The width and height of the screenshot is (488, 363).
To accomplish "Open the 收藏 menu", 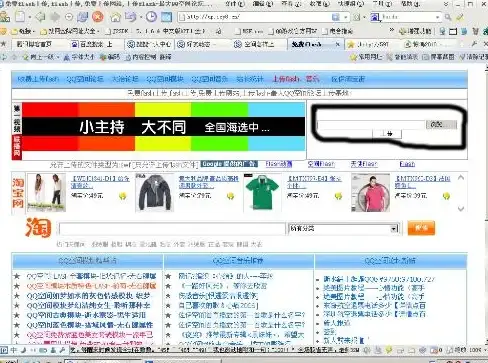I will click(x=320, y=4).
